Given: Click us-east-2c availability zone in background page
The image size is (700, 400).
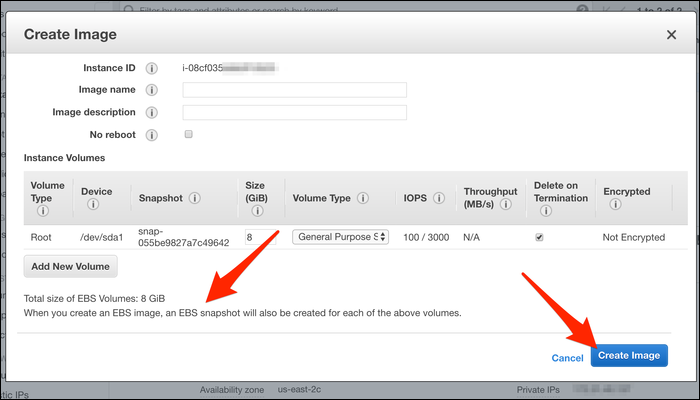Looking at the screenshot, I should click(299, 389).
